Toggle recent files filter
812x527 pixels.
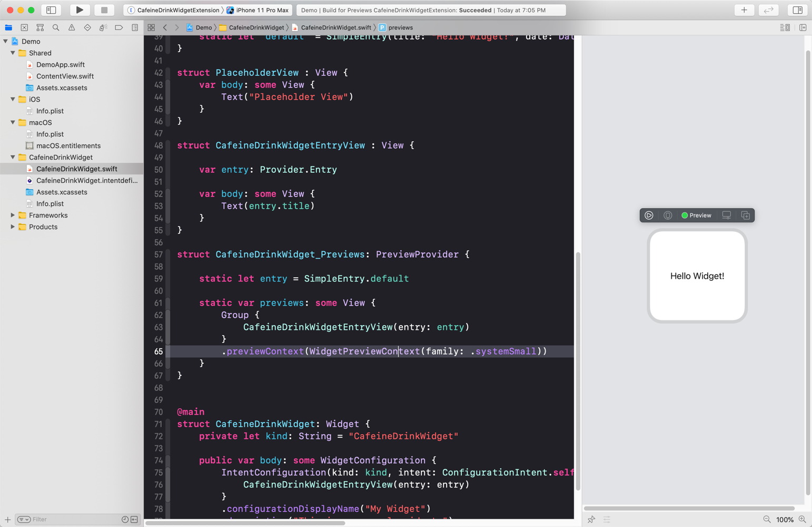(125, 519)
